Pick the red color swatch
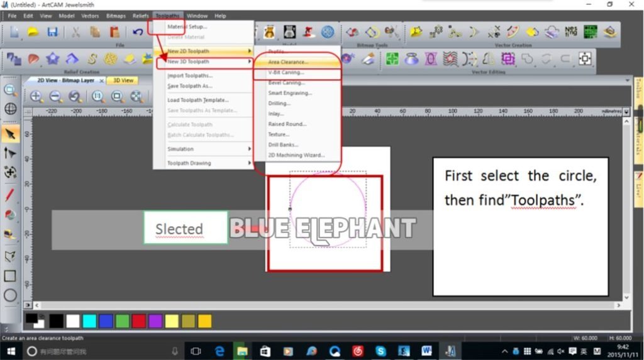This screenshot has width=644, height=360. [139, 322]
